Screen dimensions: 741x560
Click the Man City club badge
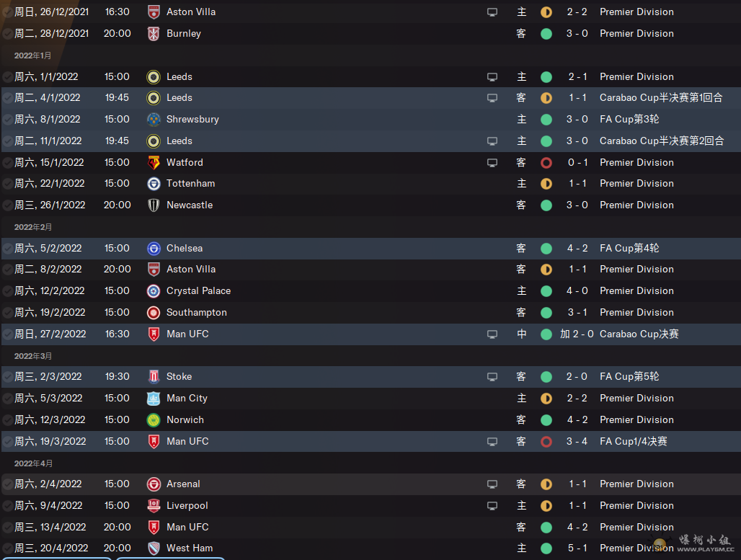[154, 399]
